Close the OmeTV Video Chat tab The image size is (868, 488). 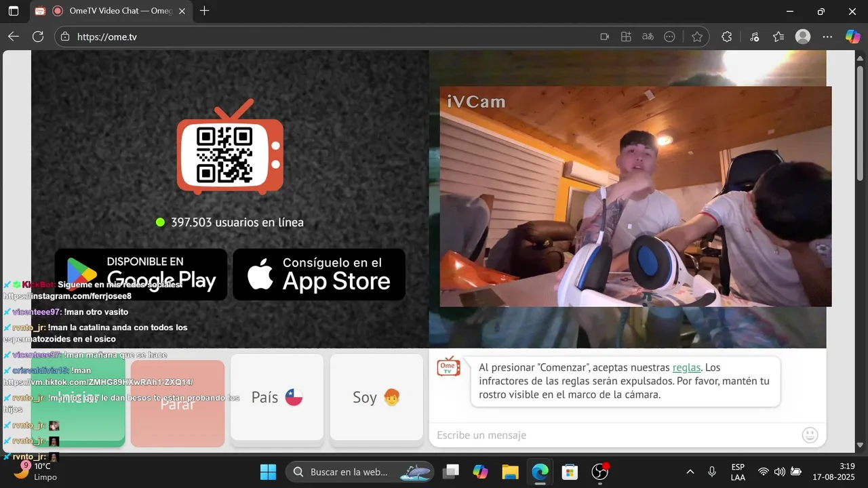(x=182, y=12)
